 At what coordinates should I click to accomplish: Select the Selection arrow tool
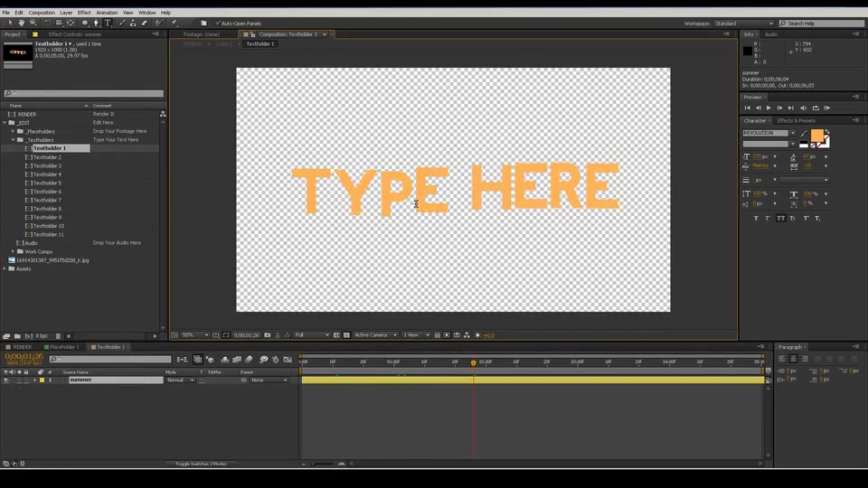[10, 23]
